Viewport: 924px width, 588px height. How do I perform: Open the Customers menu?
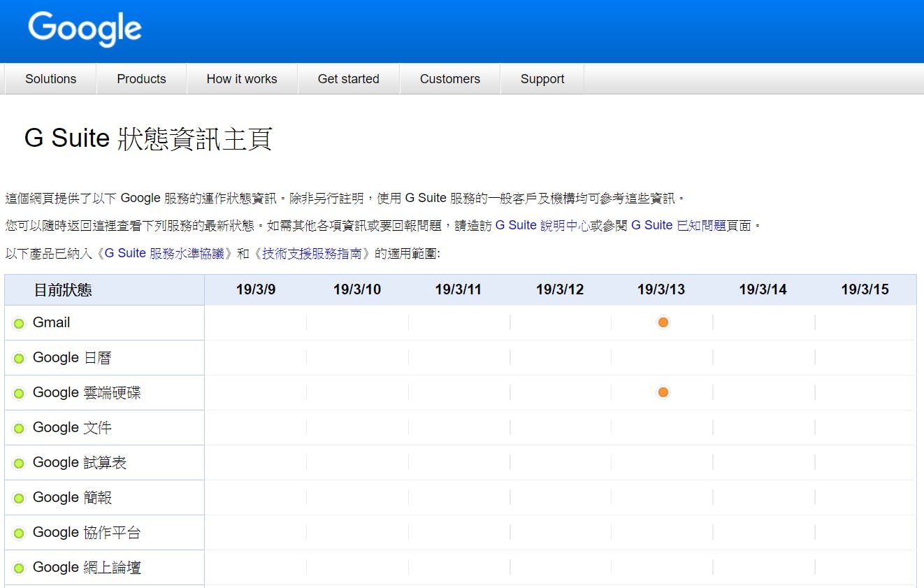[x=450, y=79]
